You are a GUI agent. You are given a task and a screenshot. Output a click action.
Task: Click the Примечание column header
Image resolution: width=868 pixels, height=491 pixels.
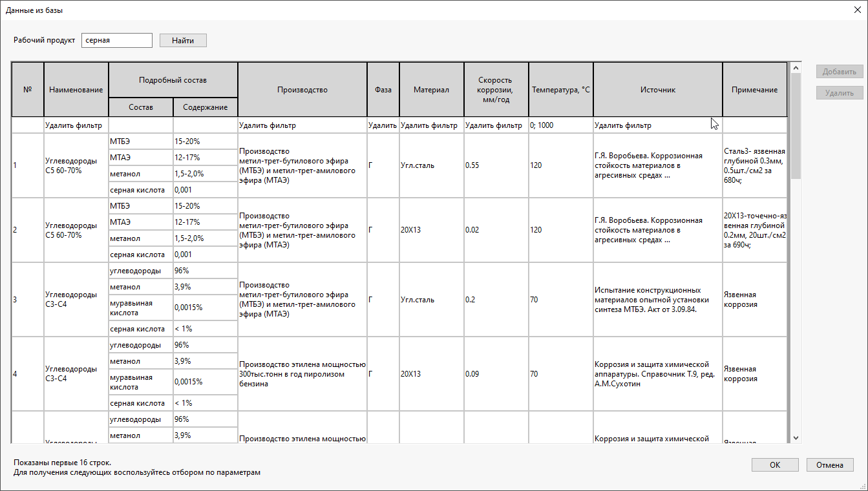[x=754, y=90]
